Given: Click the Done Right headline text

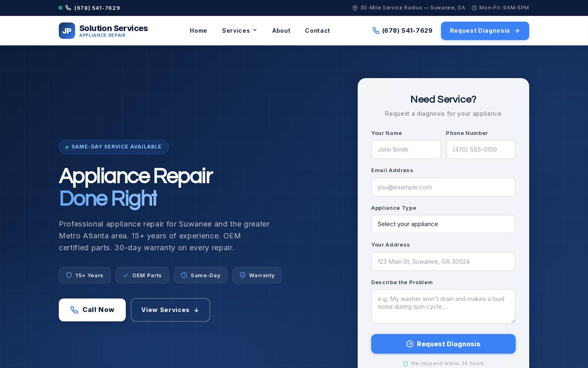Looking at the screenshot, I should pos(108,199).
